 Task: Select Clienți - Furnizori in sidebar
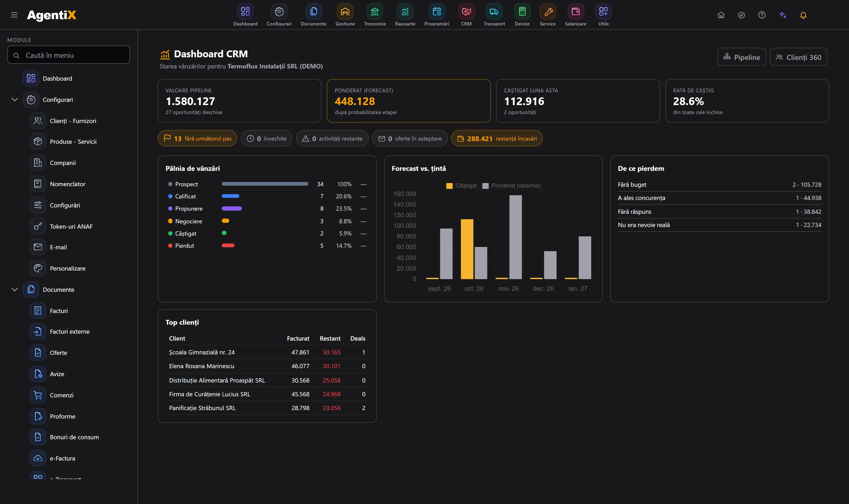73,121
